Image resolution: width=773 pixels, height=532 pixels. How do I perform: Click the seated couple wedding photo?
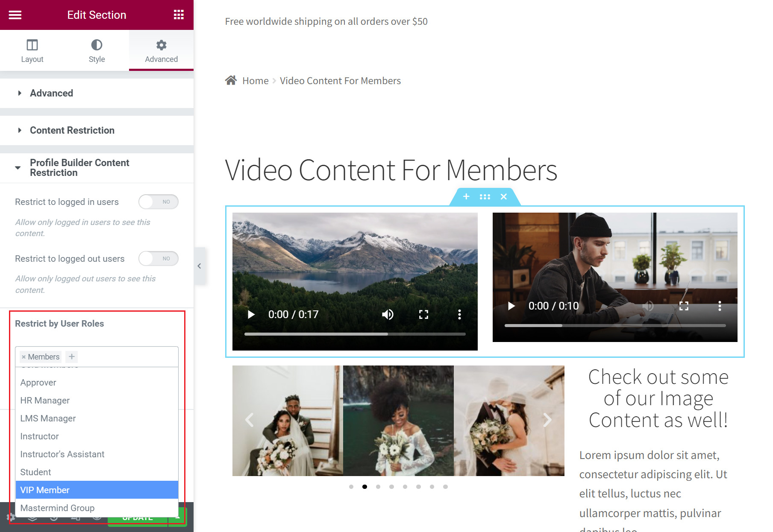[288, 421]
